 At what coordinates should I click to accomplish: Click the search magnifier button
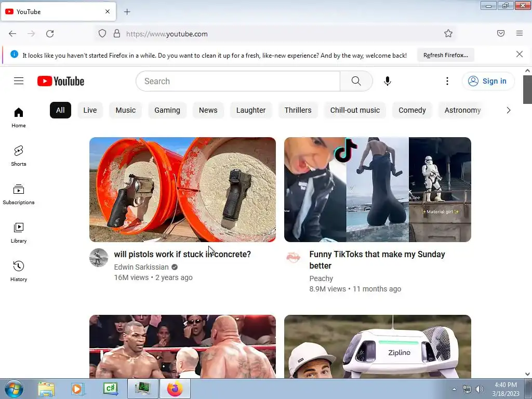tap(356, 81)
